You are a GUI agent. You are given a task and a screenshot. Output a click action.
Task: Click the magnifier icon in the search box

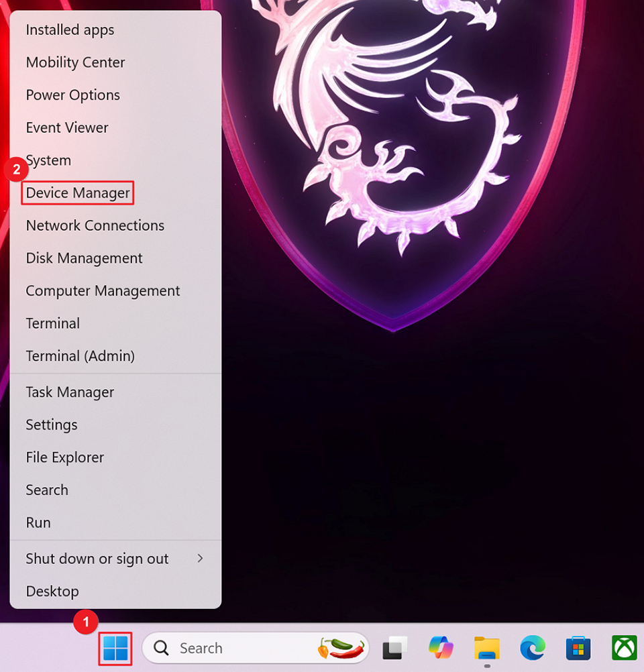point(161,648)
